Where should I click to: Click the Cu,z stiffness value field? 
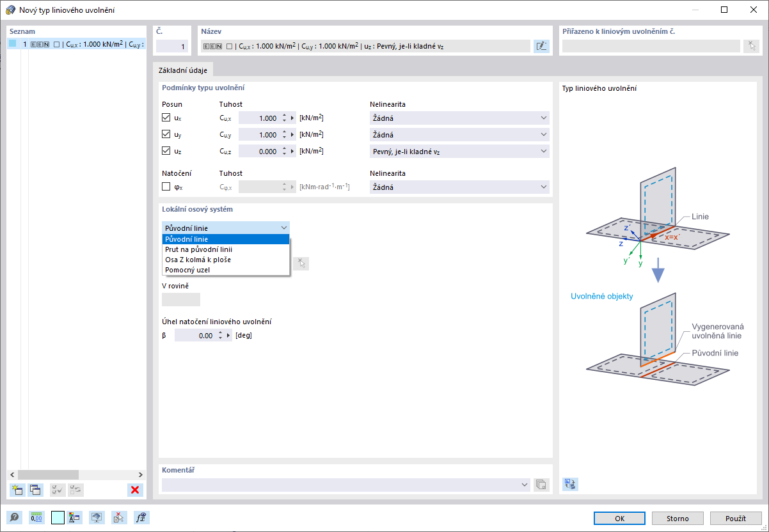(x=259, y=152)
